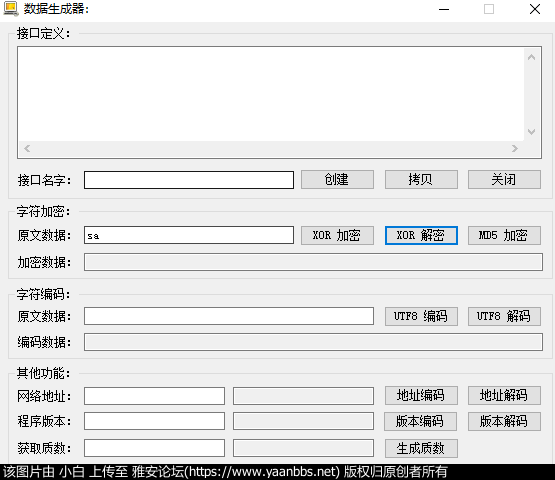The image size is (555, 480).
Task: Click the 创建 button
Action: [x=337, y=179]
